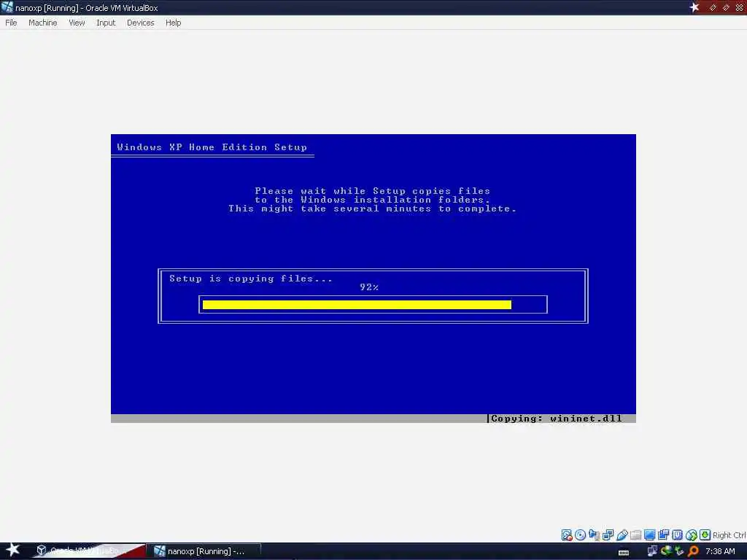Click the status icon right of the display icon
Viewport: 747px width, 560px height.
[x=663, y=534]
